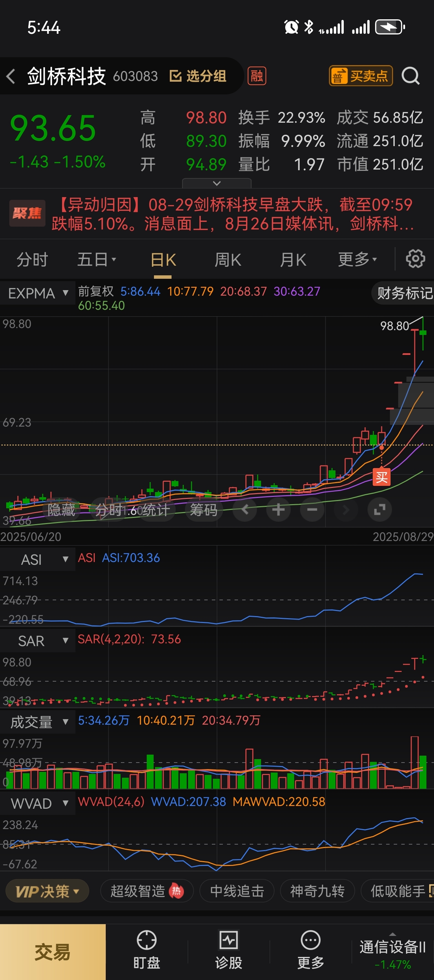This screenshot has height=980, width=434.
Task: Select the 中线追击 strategy chip
Action: tap(237, 891)
